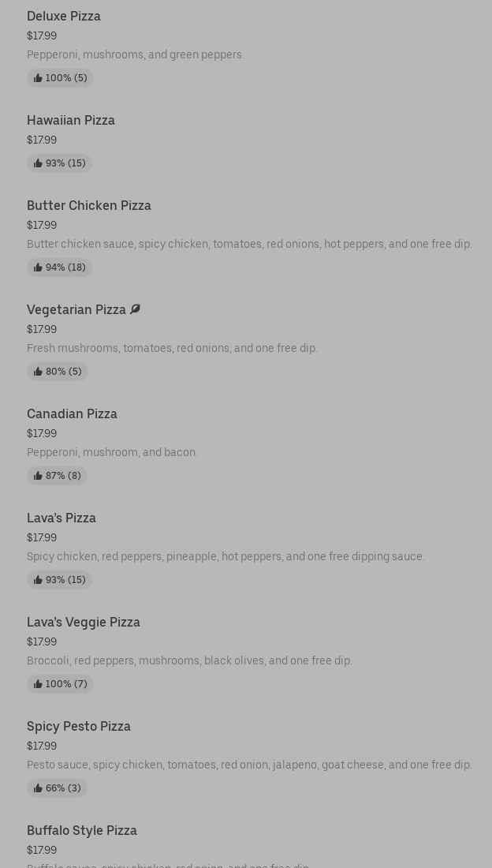Pick Lava's Veggie Pizza title
The height and width of the screenshot is (868, 492).
[84, 622]
